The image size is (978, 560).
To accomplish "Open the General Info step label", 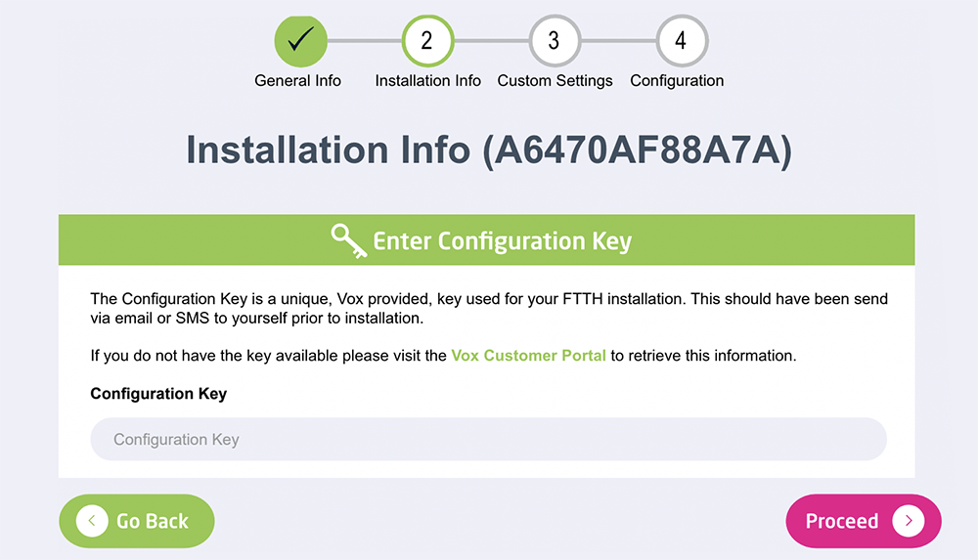I will pos(297,81).
